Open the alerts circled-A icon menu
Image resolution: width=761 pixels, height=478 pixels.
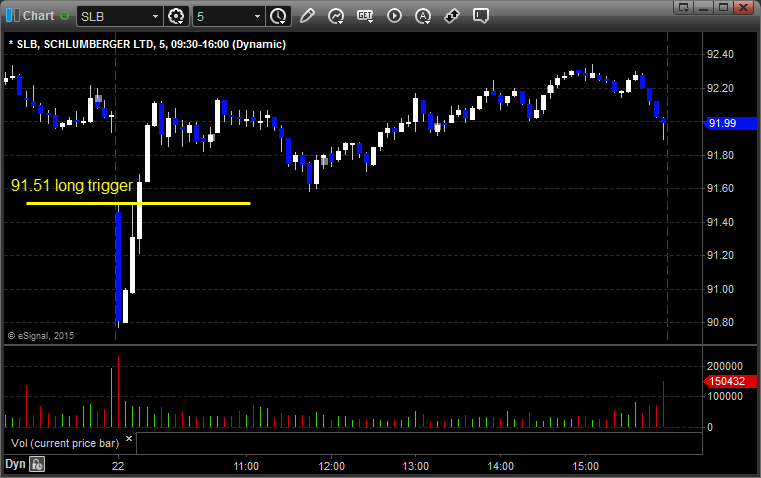(423, 16)
